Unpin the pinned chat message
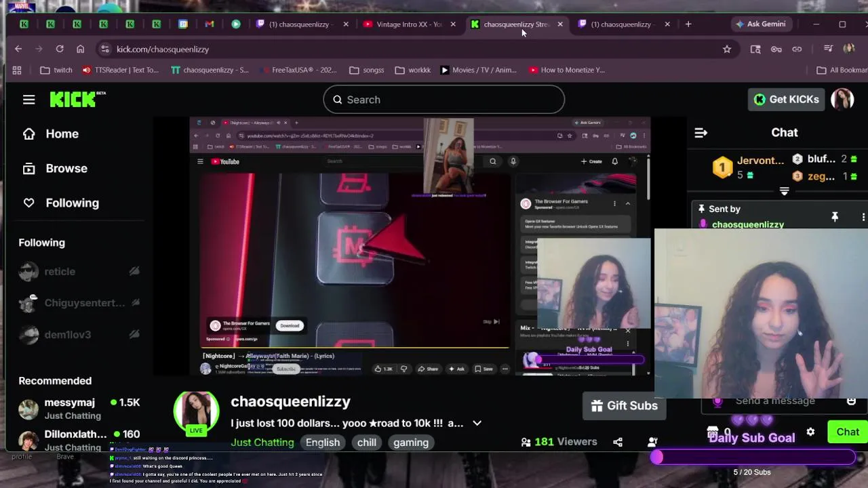Viewport: 868px width, 488px height. pos(835,216)
